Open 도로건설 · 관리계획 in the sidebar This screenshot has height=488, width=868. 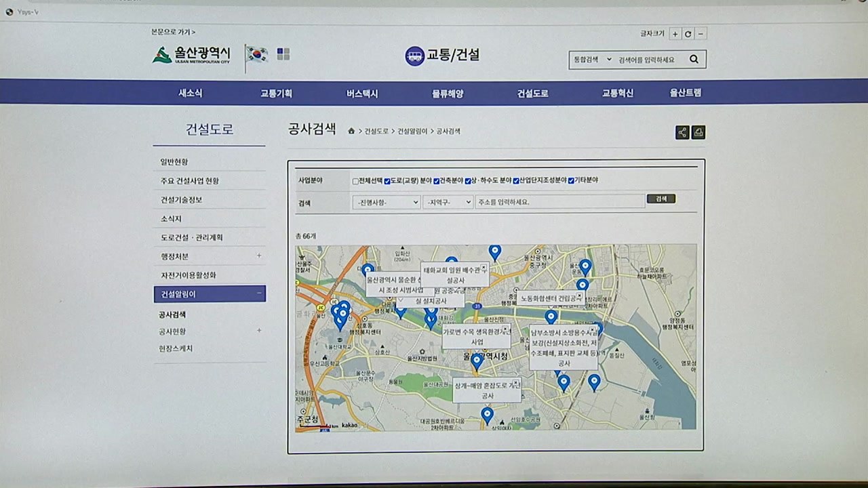(192, 238)
